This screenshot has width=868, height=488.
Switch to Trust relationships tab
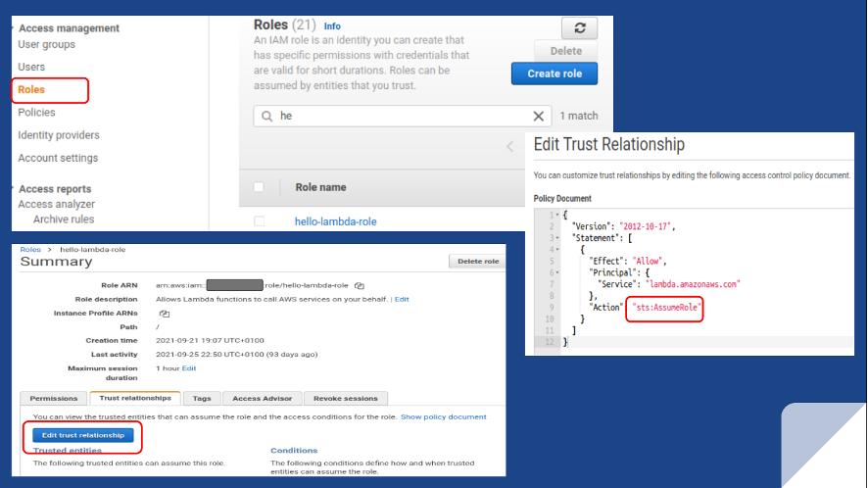pyautogui.click(x=135, y=398)
